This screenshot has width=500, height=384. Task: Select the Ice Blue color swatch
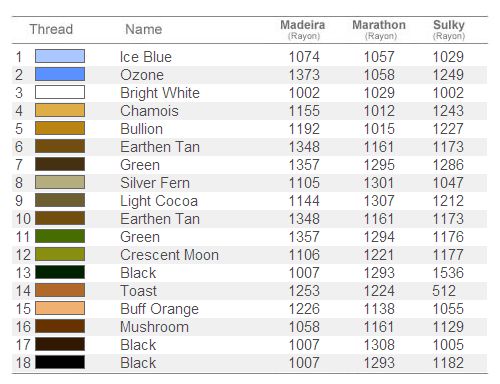coord(60,56)
